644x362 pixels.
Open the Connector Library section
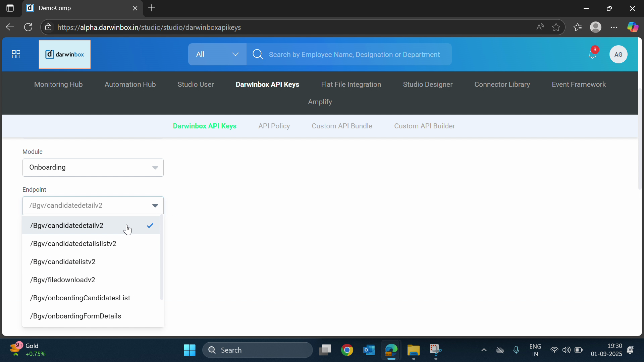pos(502,84)
